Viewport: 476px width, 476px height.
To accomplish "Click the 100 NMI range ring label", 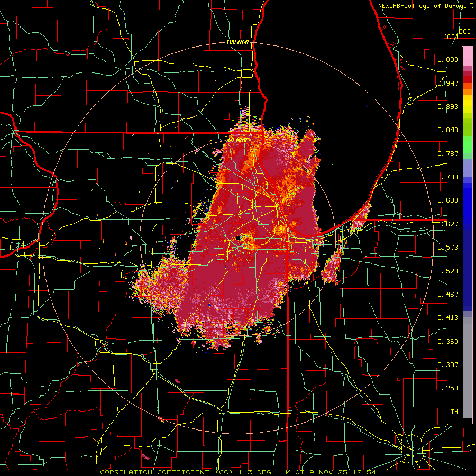I will pyautogui.click(x=237, y=42).
